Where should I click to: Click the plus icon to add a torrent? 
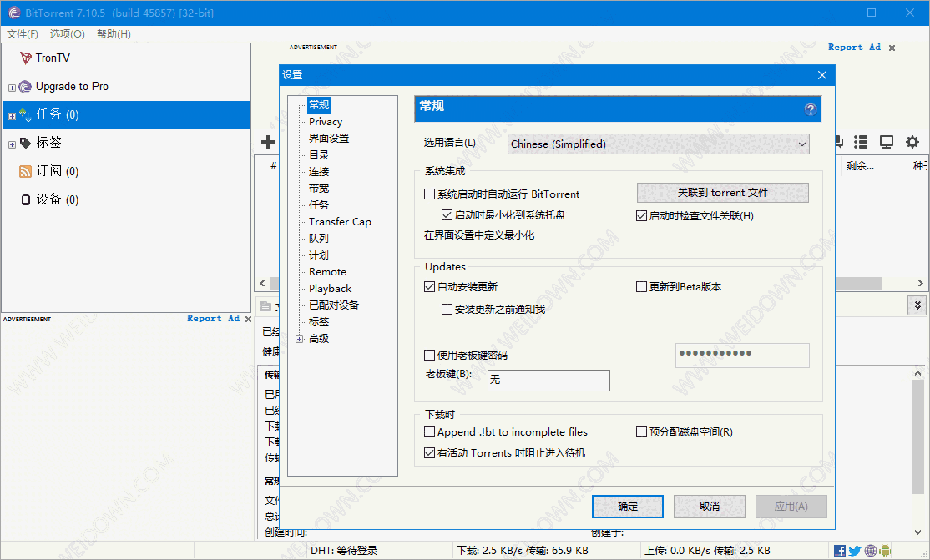(x=267, y=142)
